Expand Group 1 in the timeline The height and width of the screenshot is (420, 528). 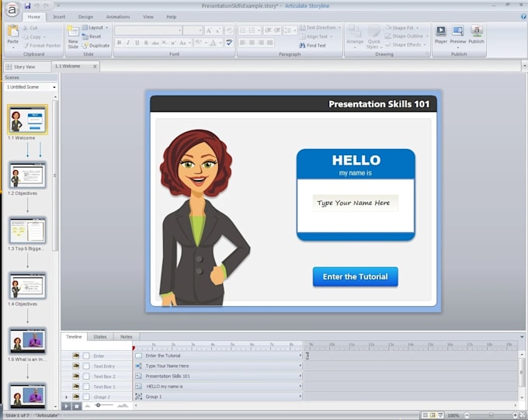pos(66,397)
